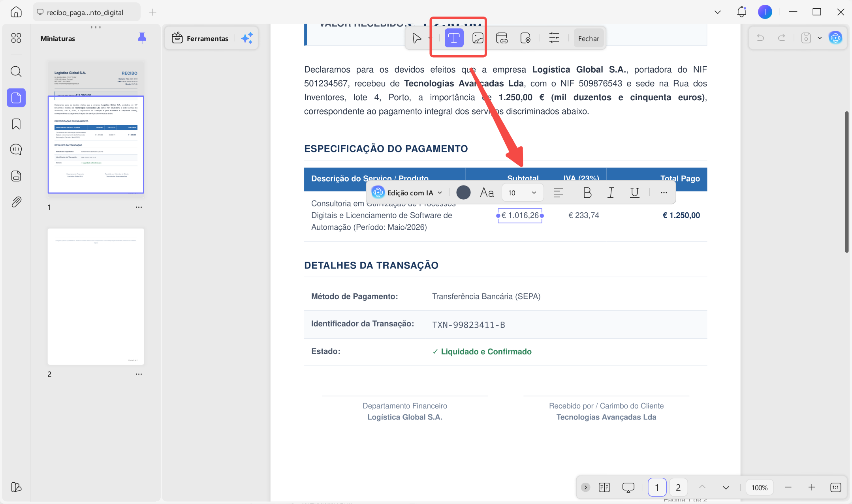Zoom out with minus button
This screenshot has height=504, width=852.
[788, 487]
